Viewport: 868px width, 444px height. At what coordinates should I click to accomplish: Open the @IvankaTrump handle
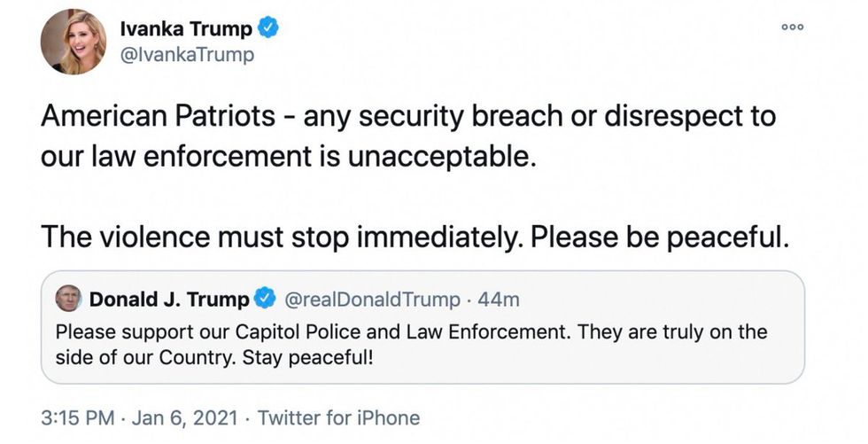pyautogui.click(x=187, y=55)
